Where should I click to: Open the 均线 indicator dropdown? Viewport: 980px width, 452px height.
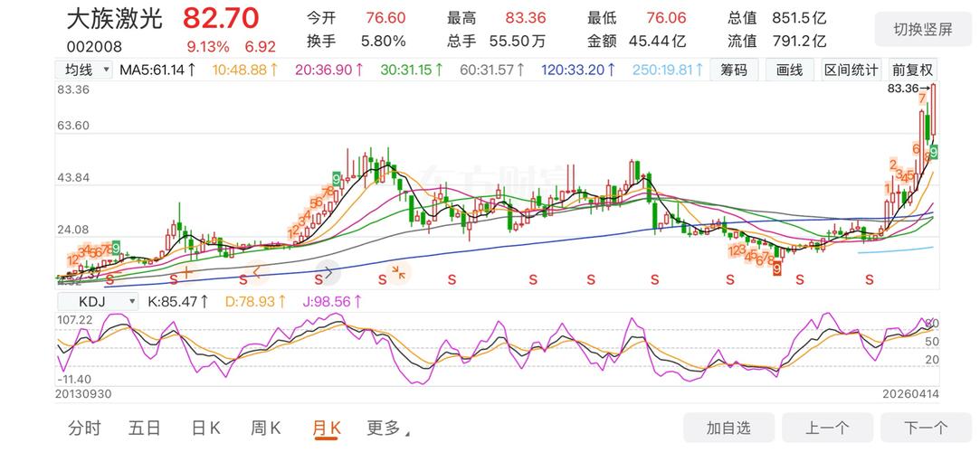[x=84, y=70]
